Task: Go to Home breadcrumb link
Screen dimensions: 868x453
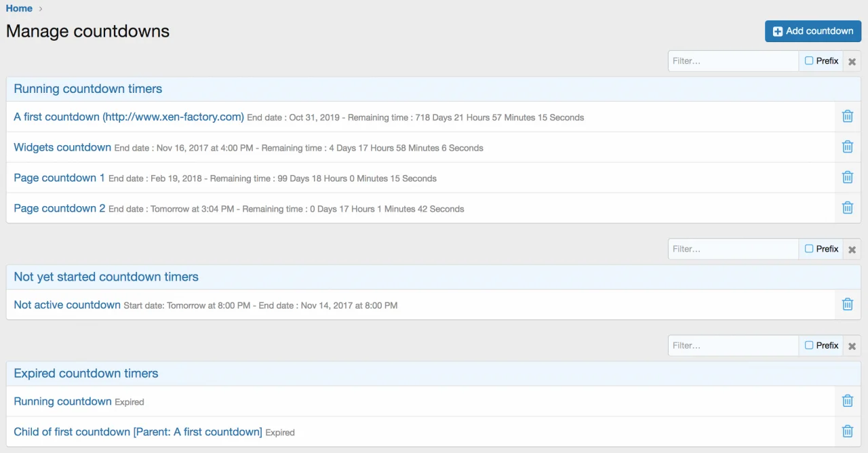Action: pos(19,8)
